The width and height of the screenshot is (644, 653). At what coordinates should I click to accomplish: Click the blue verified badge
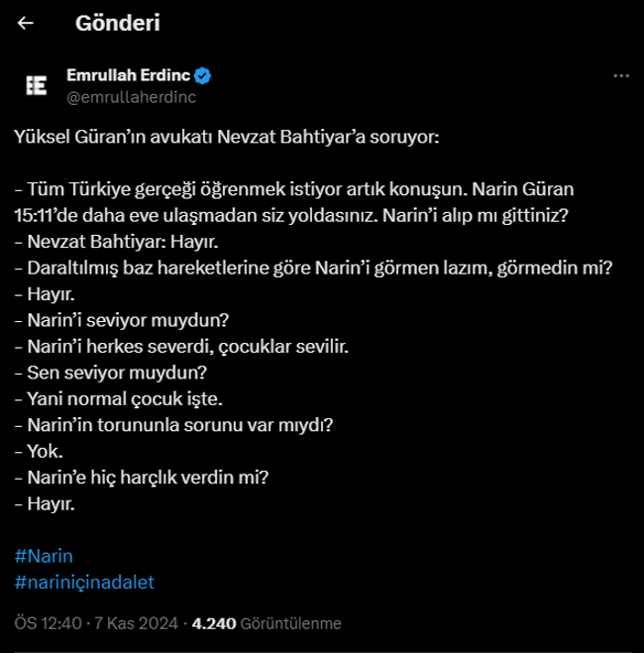203,75
